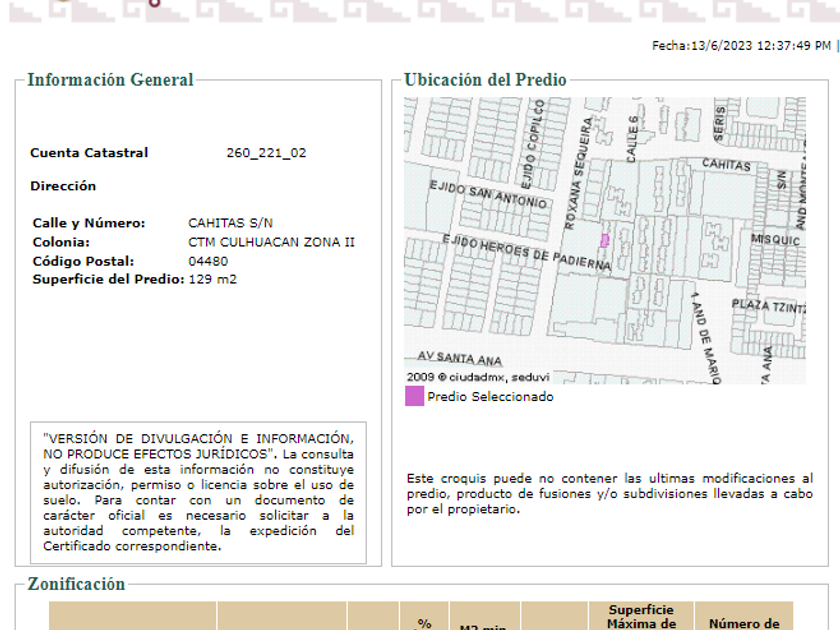Screen dimensions: 840x630
Task: Click the Zonificación section heading
Action: coord(76,584)
